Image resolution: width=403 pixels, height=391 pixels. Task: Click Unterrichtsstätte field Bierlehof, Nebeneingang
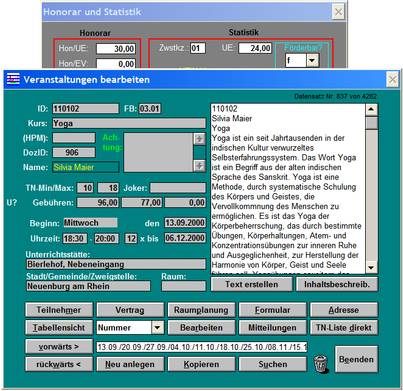pyautogui.click(x=116, y=264)
